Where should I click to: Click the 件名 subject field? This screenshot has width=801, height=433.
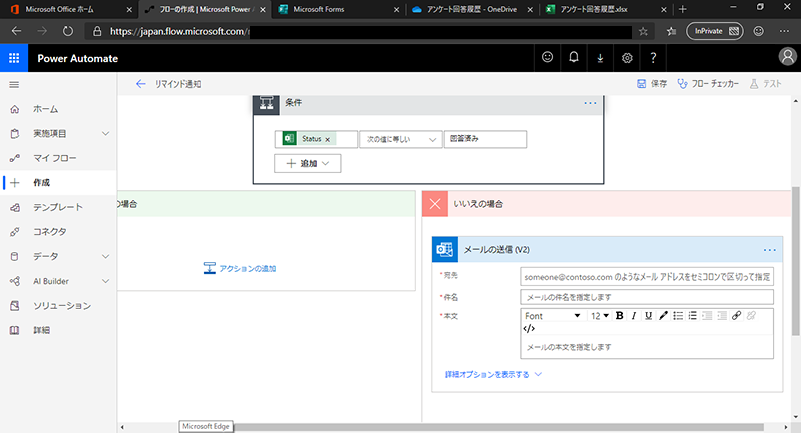[x=647, y=297]
